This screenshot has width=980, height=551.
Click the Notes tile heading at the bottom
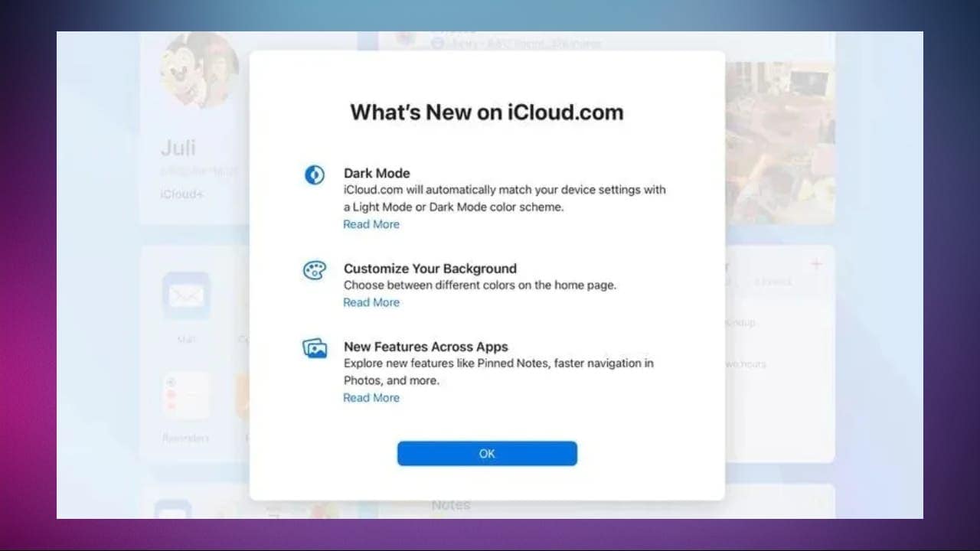(450, 505)
